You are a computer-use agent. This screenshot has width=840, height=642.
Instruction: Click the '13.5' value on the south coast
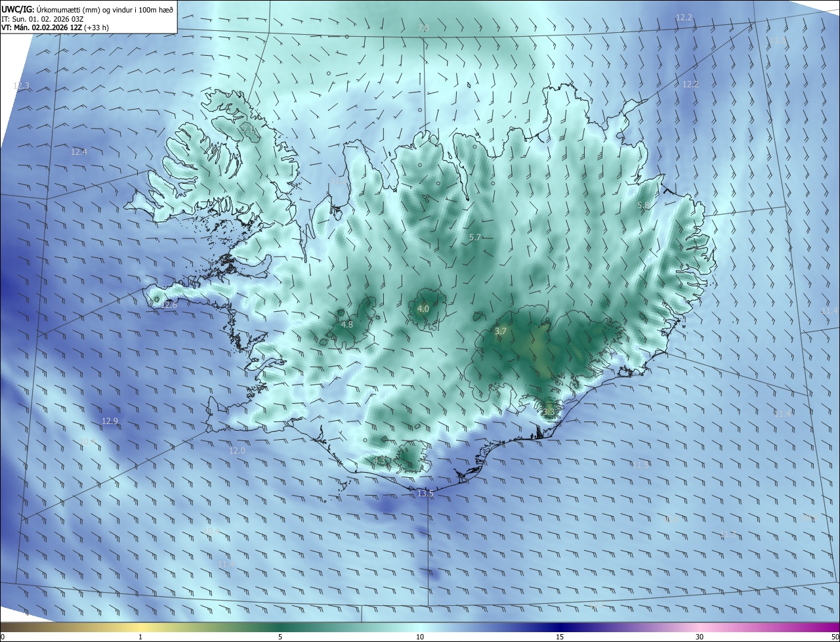click(425, 493)
